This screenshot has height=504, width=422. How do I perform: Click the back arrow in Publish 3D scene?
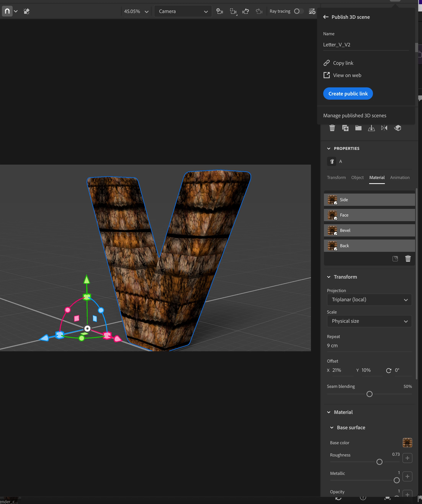326,17
